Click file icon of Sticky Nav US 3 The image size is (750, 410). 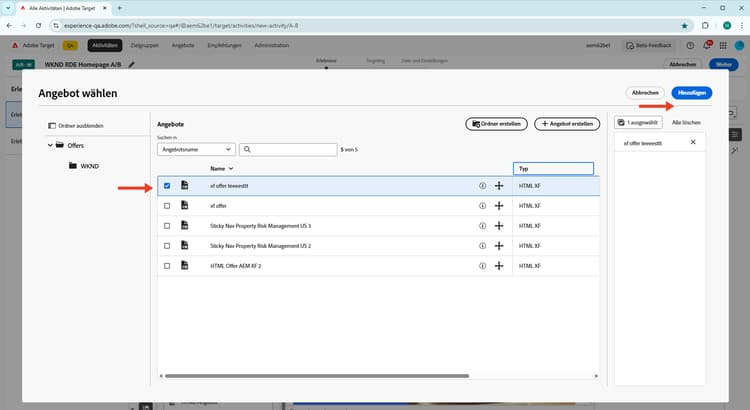pos(185,225)
